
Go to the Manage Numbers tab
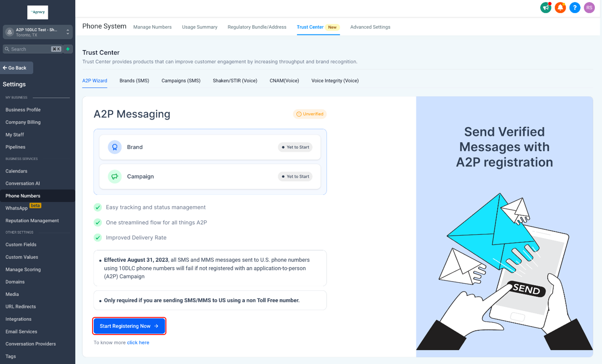pos(152,27)
